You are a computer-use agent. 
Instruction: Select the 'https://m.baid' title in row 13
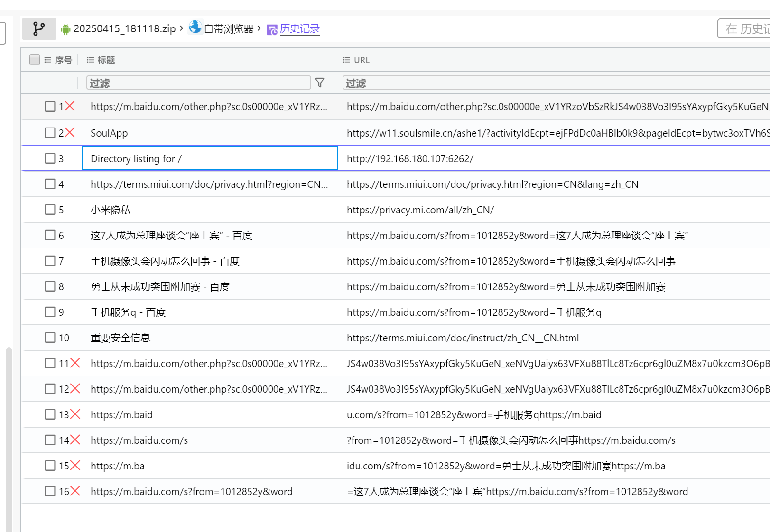pos(121,415)
